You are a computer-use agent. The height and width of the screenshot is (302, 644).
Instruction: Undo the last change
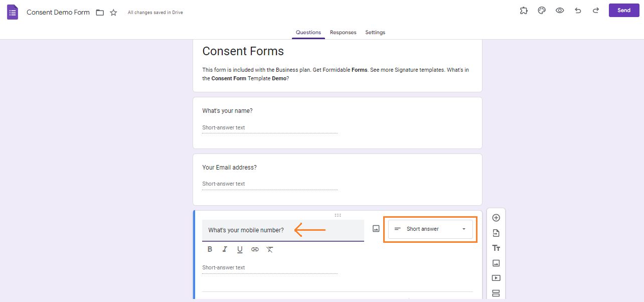[578, 10]
